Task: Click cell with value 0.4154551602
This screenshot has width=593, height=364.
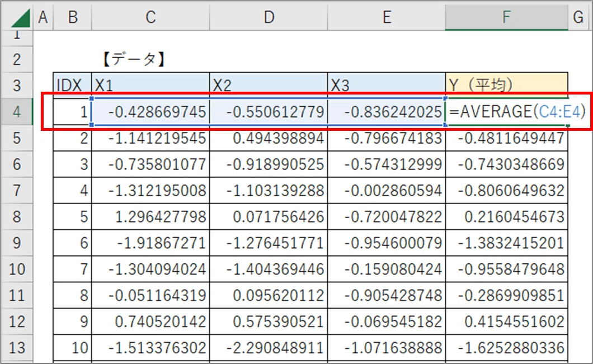Action: 506,322
